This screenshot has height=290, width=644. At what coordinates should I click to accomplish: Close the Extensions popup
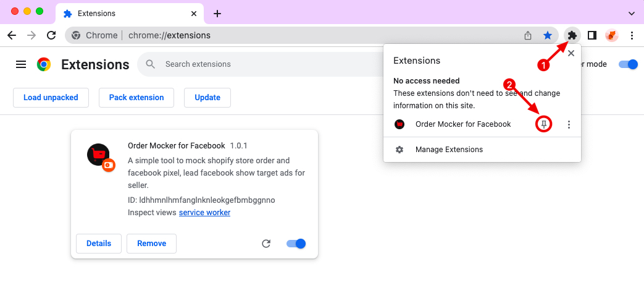pyautogui.click(x=571, y=53)
